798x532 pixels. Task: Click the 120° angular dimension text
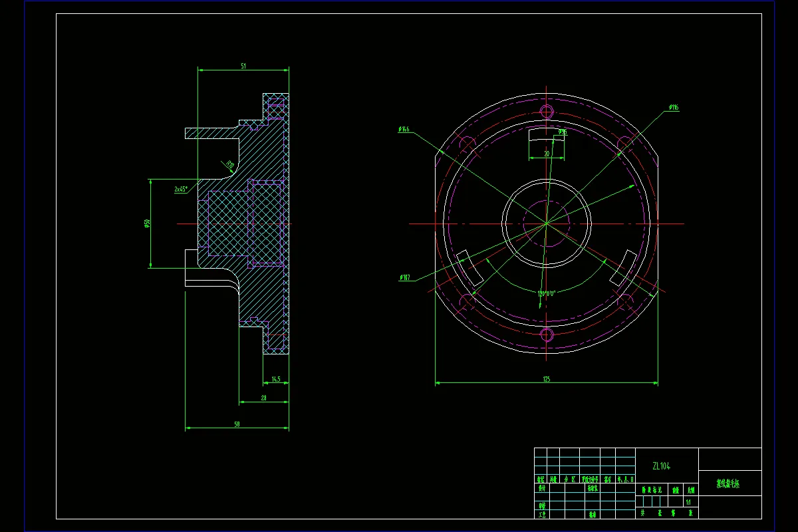coord(547,293)
